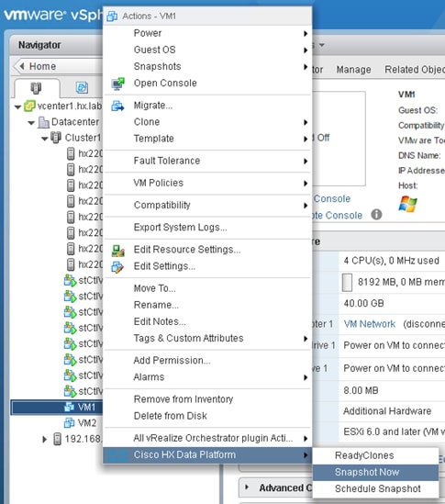This screenshot has width=445, height=504.
Task: Choose Edit Resource Settings...
Action: (x=207, y=250)
